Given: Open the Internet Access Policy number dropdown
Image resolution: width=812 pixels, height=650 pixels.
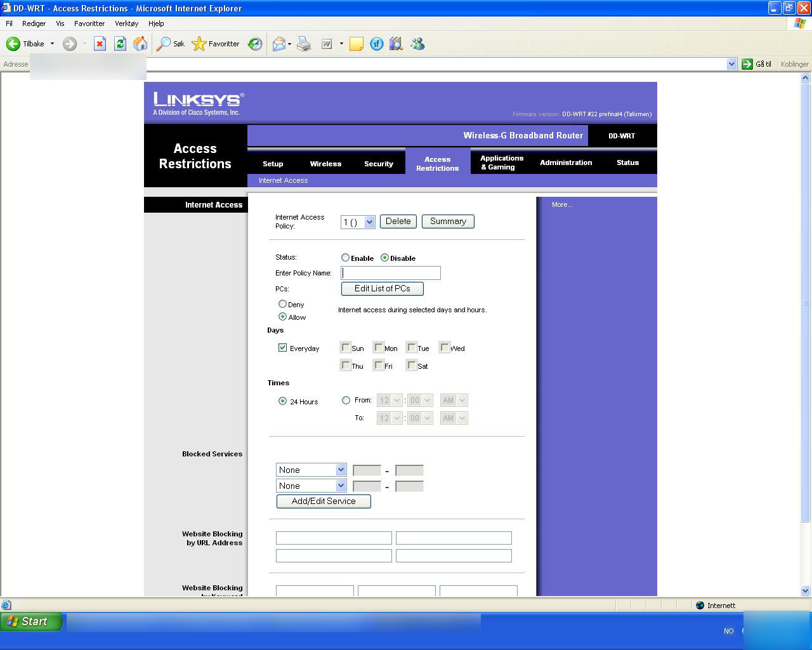Looking at the screenshot, I should pyautogui.click(x=358, y=222).
